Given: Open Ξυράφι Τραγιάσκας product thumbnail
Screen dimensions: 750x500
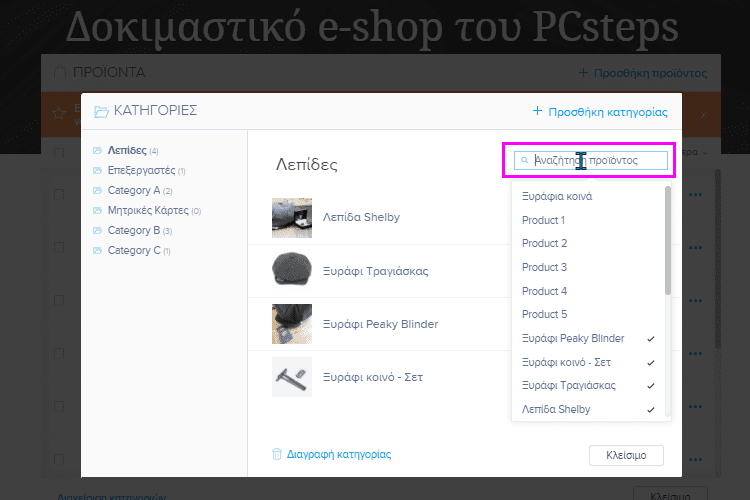Looking at the screenshot, I should [292, 270].
